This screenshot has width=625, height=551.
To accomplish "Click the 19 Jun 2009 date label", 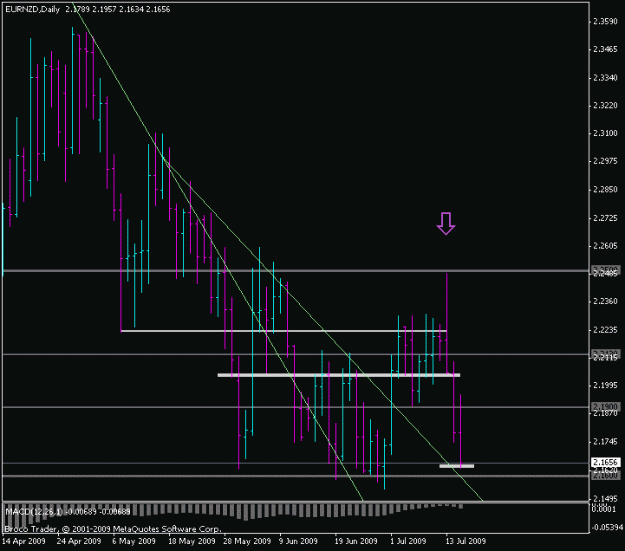I will point(356,541).
